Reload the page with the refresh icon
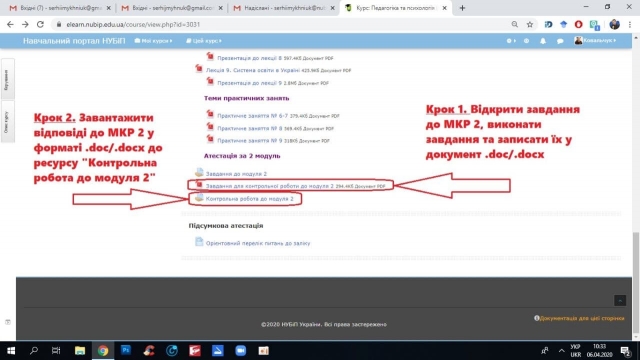 click(x=40, y=24)
